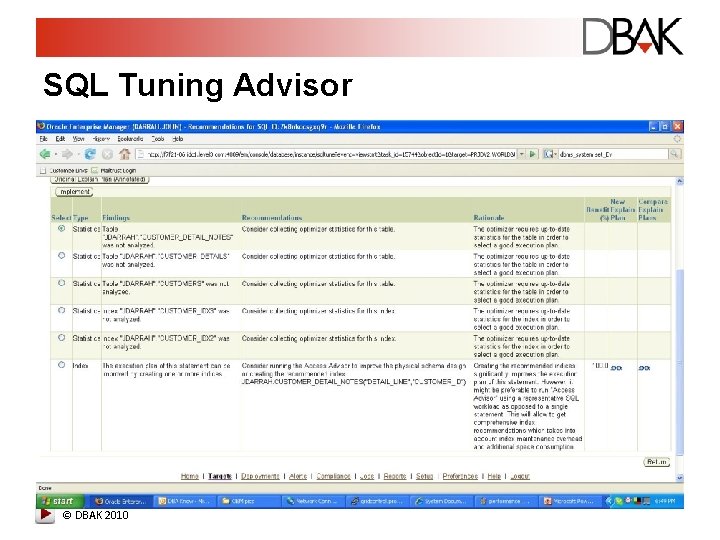Click the Customize Links bookmark page icon
The image size is (720, 540).
pos(43,170)
